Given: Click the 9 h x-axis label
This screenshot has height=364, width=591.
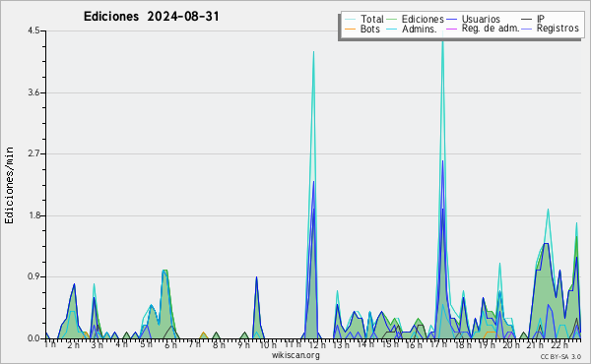Looking at the screenshot, I should 243,344.
